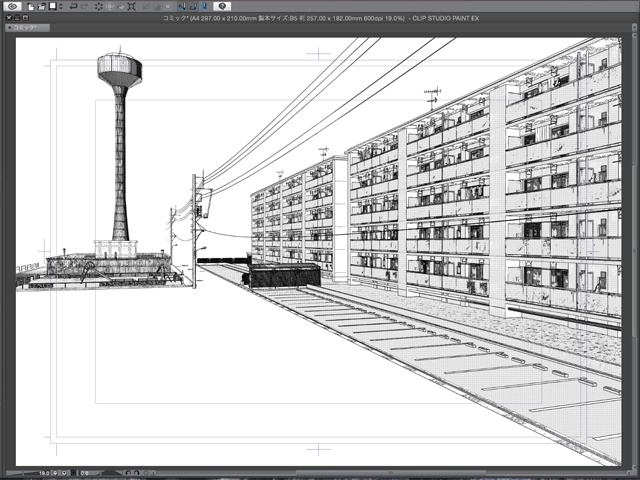The height and width of the screenshot is (480, 640).
Task: Click the zoom slider at bottom left
Action: tap(20, 471)
